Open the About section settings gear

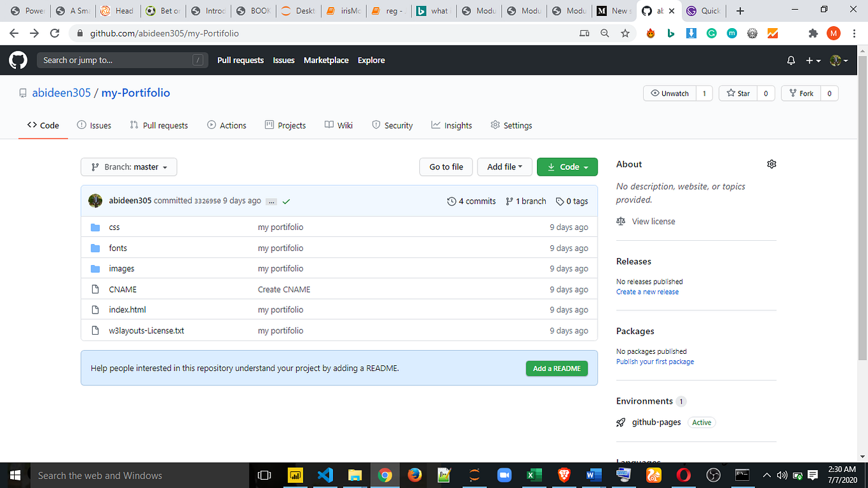771,164
